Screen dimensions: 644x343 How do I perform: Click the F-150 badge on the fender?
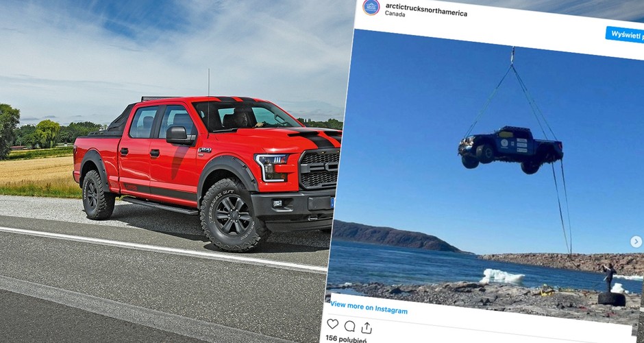tap(205, 150)
